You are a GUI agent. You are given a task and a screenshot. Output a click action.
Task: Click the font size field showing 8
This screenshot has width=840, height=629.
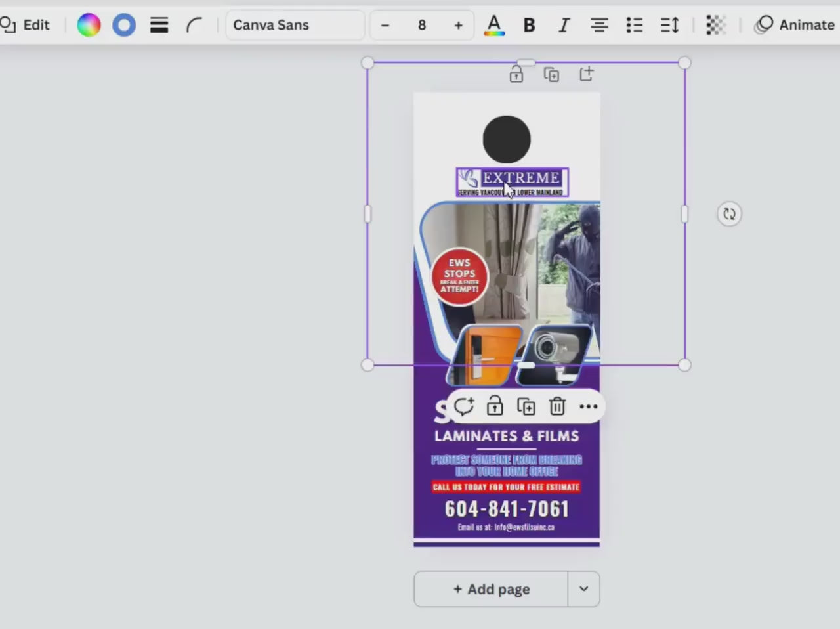click(422, 25)
